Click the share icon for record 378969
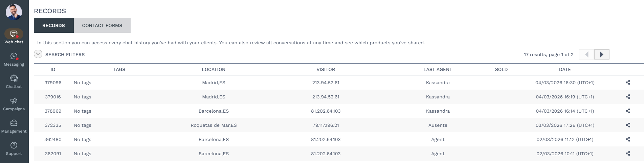The image size is (644, 163). 628,111
